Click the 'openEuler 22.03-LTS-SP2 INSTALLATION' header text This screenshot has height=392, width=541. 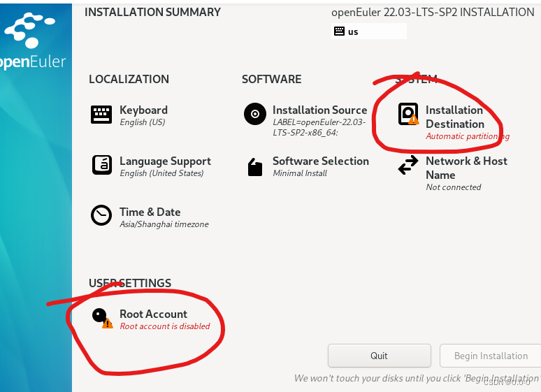click(433, 13)
